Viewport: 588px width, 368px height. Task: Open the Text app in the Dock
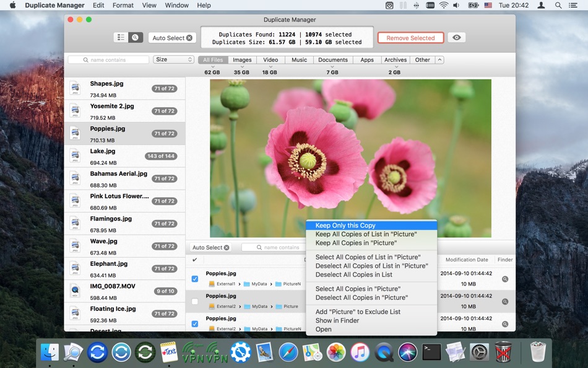pyautogui.click(x=169, y=353)
